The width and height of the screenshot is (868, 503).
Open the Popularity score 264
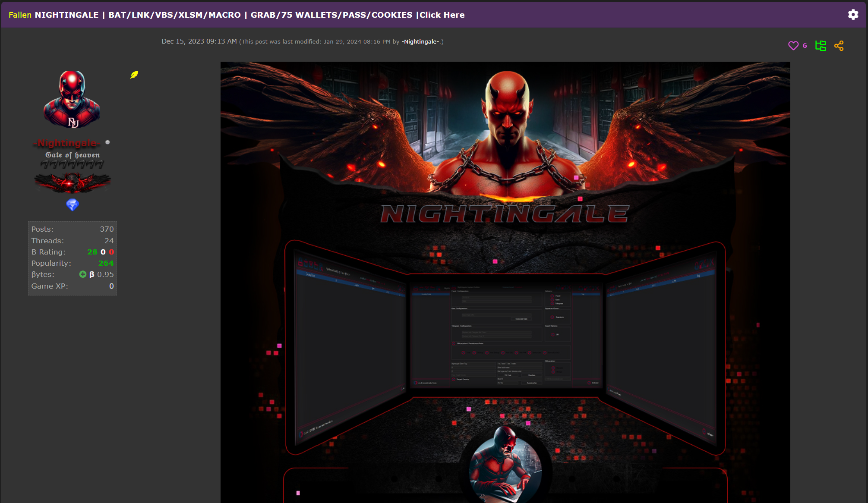(x=106, y=263)
